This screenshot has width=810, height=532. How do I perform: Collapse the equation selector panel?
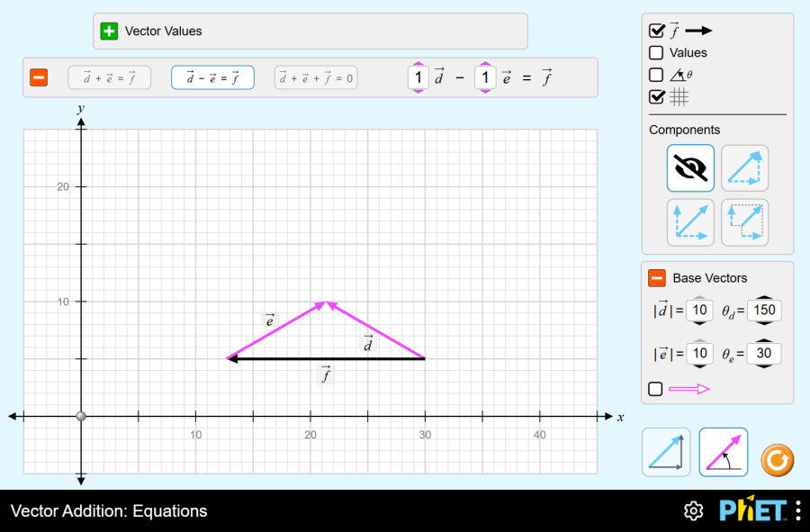39,78
